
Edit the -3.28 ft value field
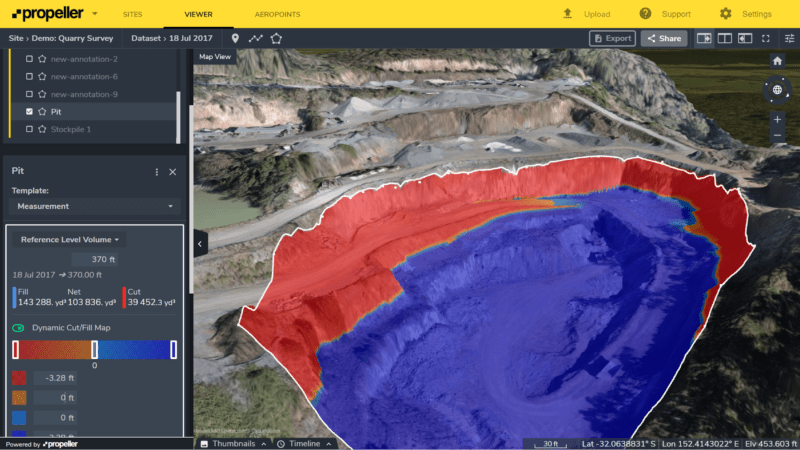55,378
